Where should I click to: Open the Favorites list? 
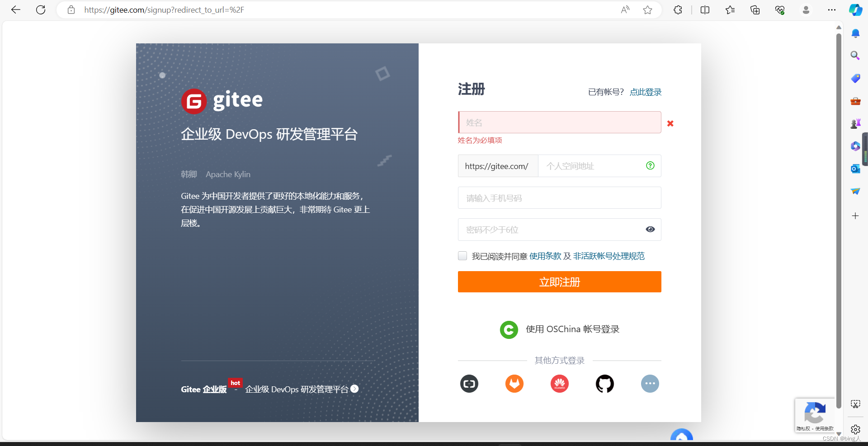(x=730, y=9)
